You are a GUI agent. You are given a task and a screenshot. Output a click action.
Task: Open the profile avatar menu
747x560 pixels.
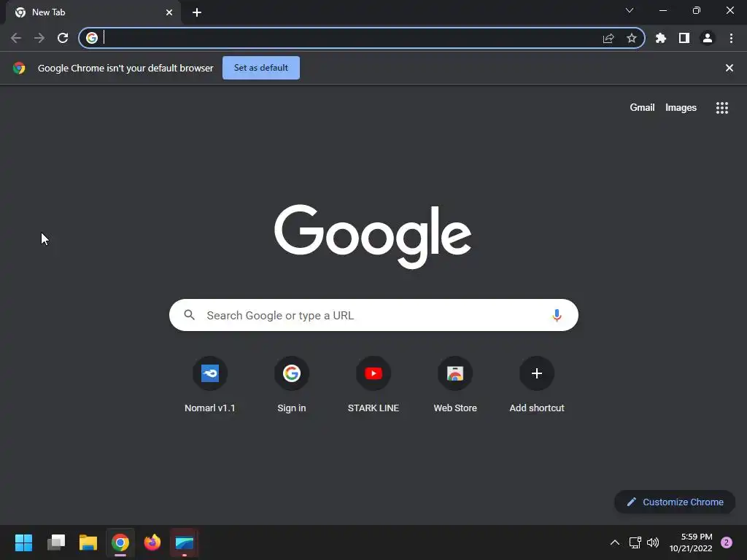click(708, 38)
